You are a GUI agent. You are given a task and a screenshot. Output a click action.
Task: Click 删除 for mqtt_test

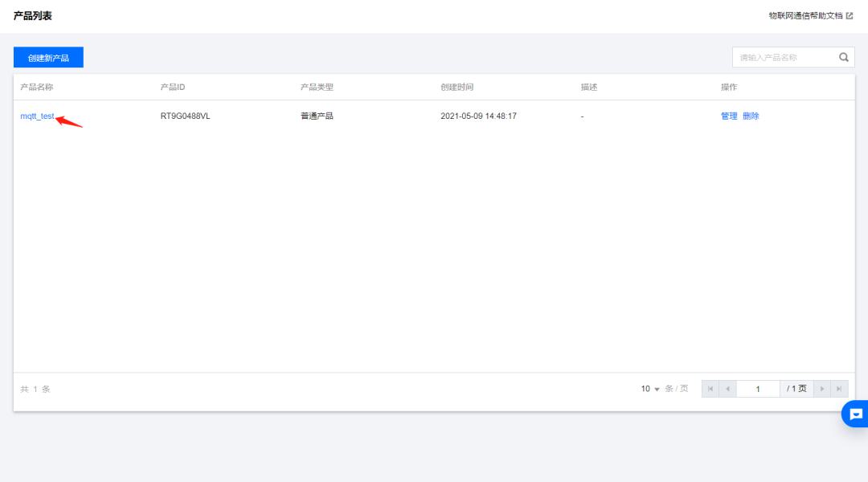tap(751, 116)
